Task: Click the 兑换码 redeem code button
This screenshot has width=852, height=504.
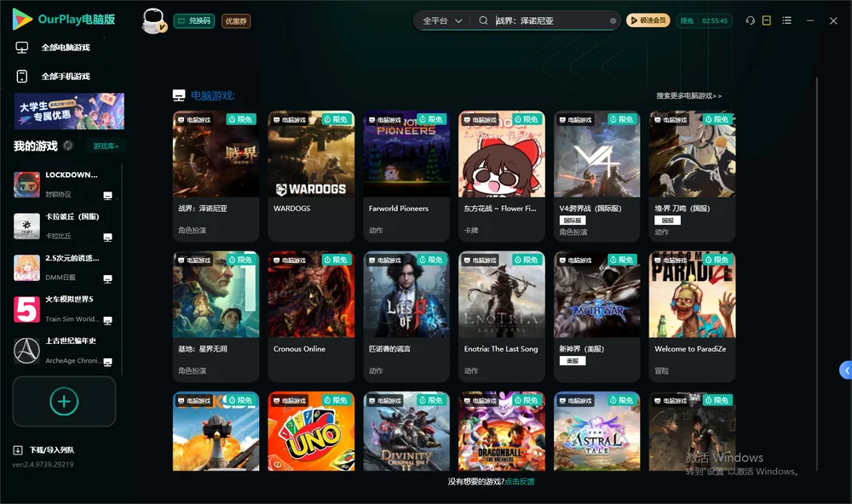Action: point(194,20)
